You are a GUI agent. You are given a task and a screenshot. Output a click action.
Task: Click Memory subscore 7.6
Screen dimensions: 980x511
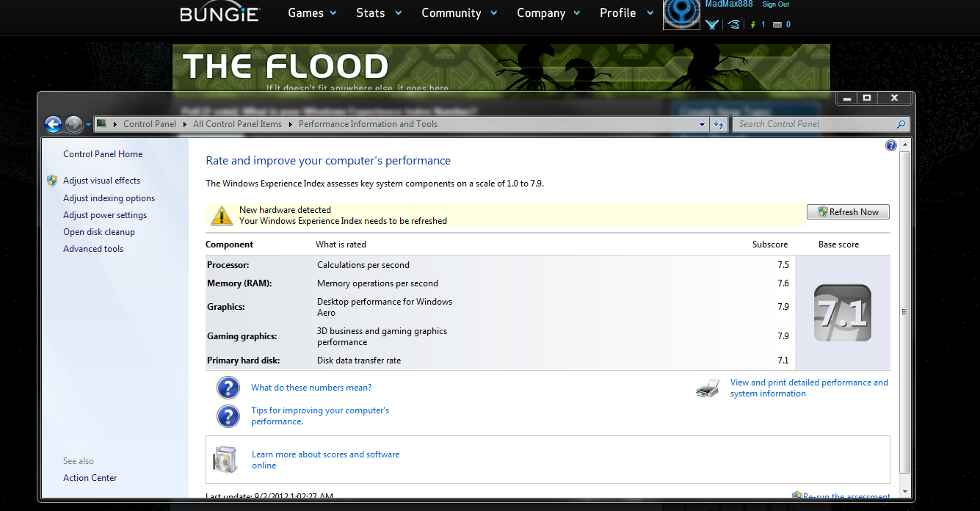coord(783,283)
